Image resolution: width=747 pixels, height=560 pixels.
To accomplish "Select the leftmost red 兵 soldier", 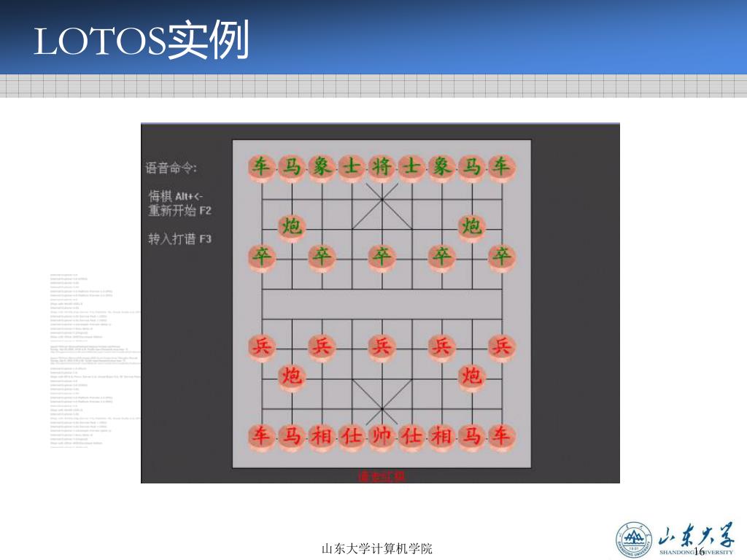I will (x=262, y=348).
